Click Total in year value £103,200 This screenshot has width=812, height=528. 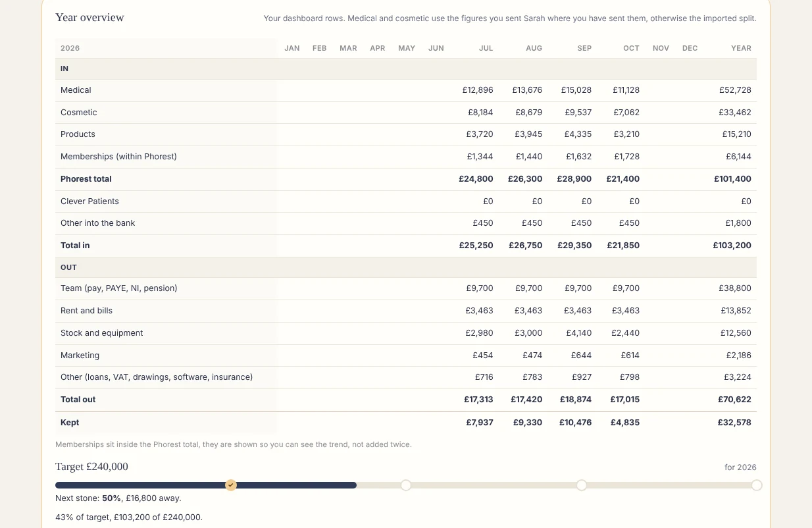(732, 246)
